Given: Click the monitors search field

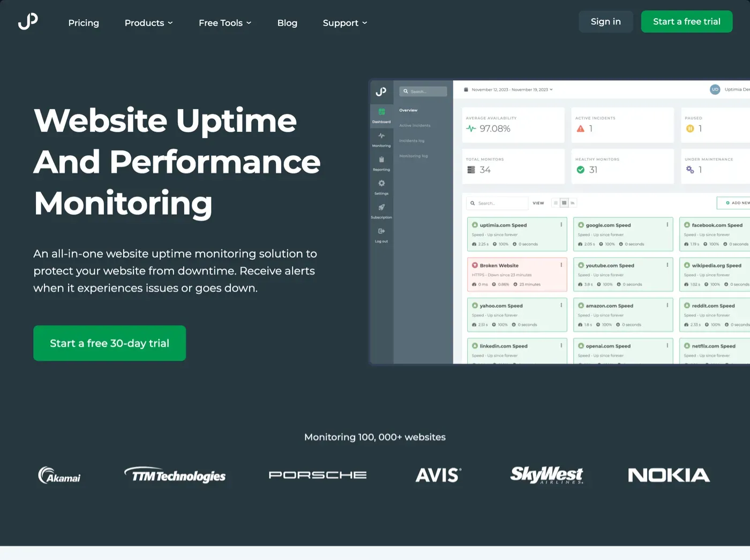Looking at the screenshot, I should pos(497,203).
